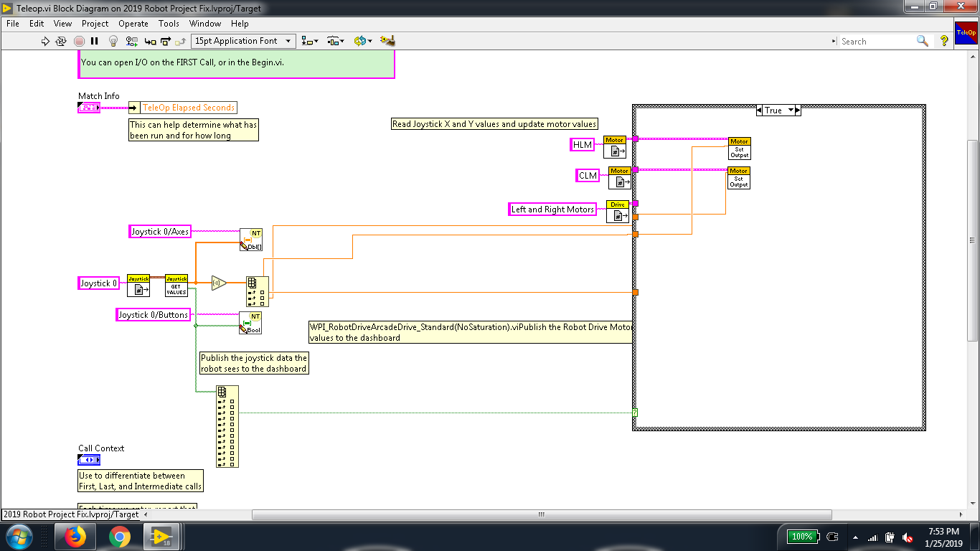The height and width of the screenshot is (551, 980).
Task: Open the Distribute Objects dropdown
Action: 335,41
